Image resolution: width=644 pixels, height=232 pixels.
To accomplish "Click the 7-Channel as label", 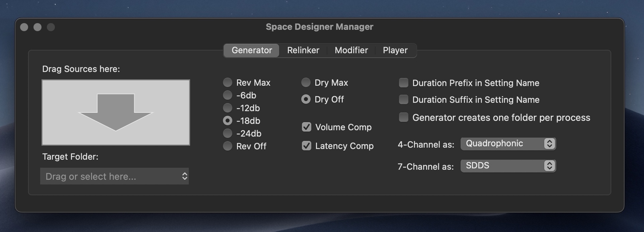I will (426, 167).
